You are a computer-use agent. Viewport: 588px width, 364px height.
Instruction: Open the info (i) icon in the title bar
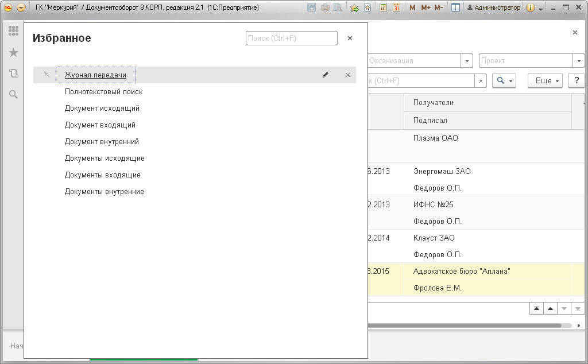pos(530,7)
